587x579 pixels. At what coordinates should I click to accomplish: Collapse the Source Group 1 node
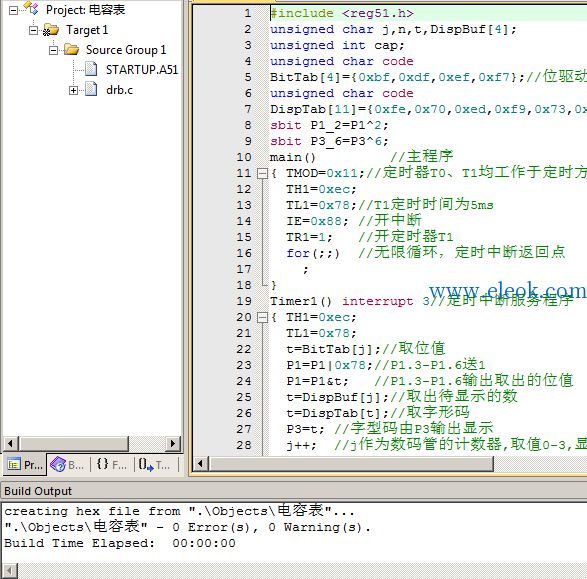pos(54,50)
